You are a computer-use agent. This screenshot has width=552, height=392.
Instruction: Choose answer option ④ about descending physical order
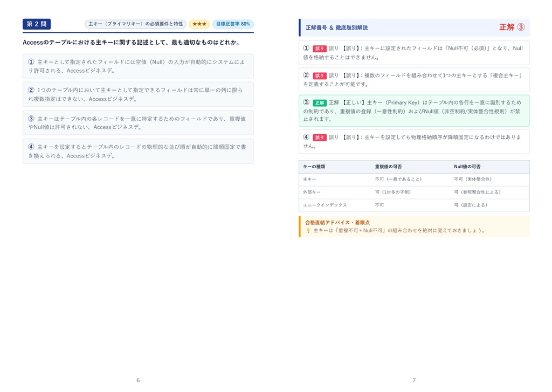click(138, 152)
